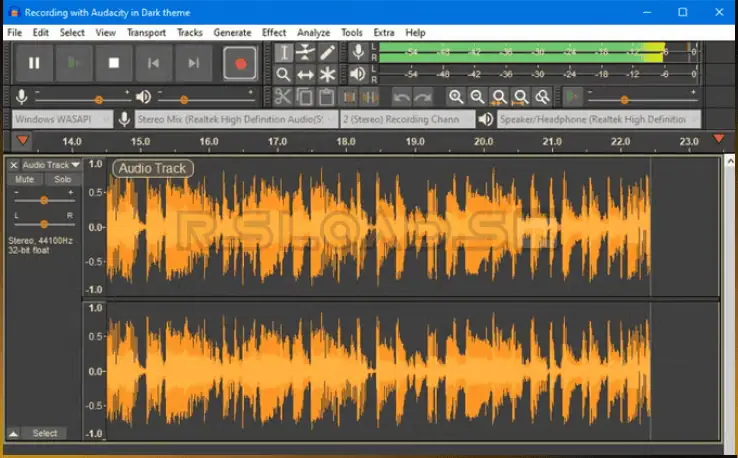Open the File menu

pos(15,32)
